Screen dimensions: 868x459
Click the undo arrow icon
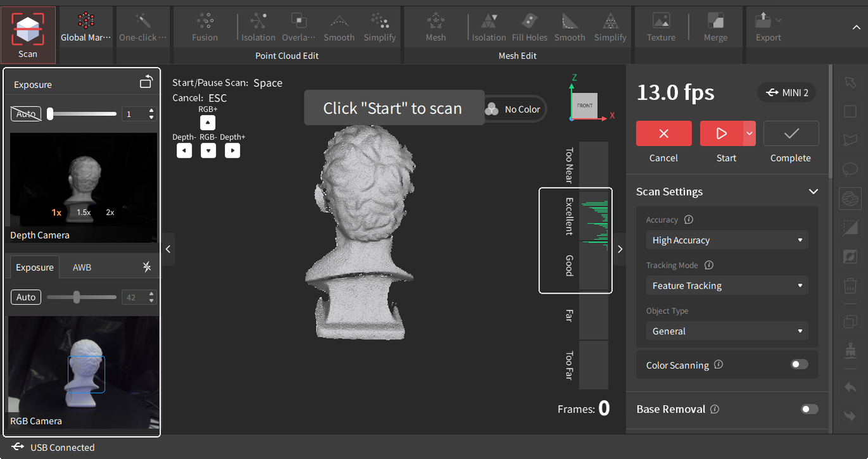tap(850, 387)
